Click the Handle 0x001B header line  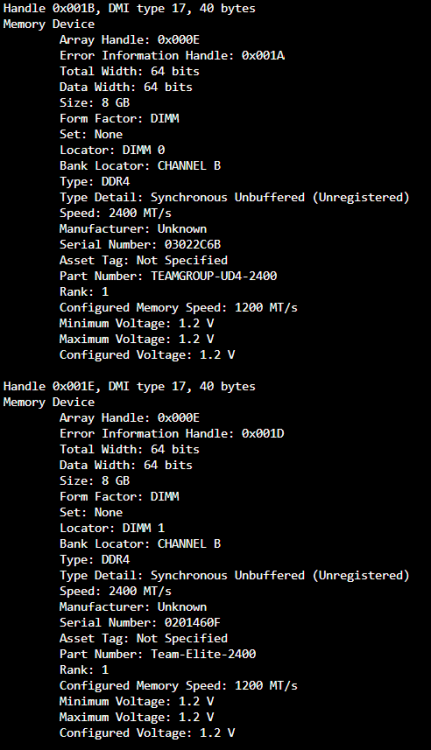click(129, 9)
